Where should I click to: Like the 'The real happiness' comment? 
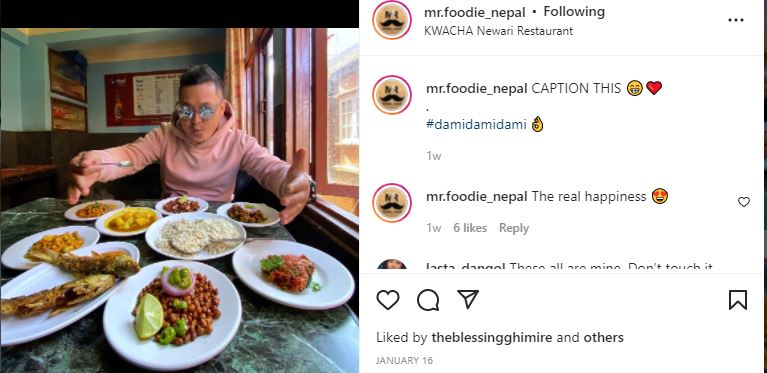coord(744,202)
